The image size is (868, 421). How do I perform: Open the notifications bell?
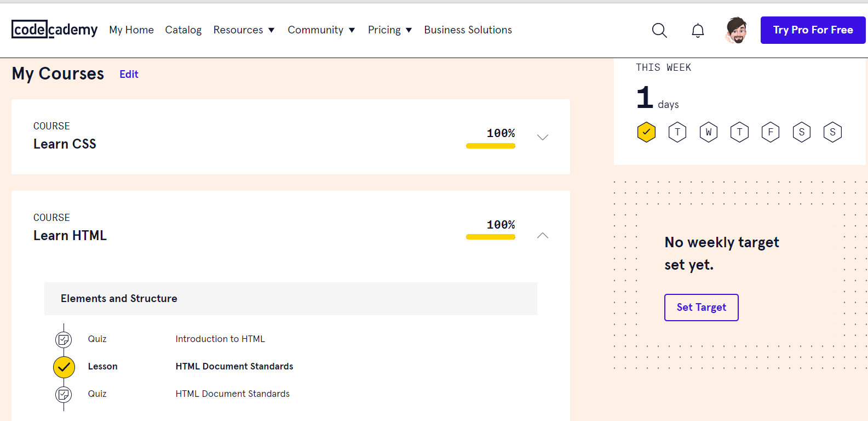click(698, 30)
